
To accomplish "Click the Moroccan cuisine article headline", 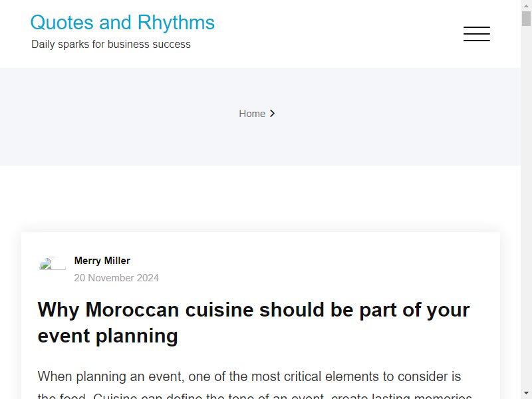I will [x=253, y=323].
